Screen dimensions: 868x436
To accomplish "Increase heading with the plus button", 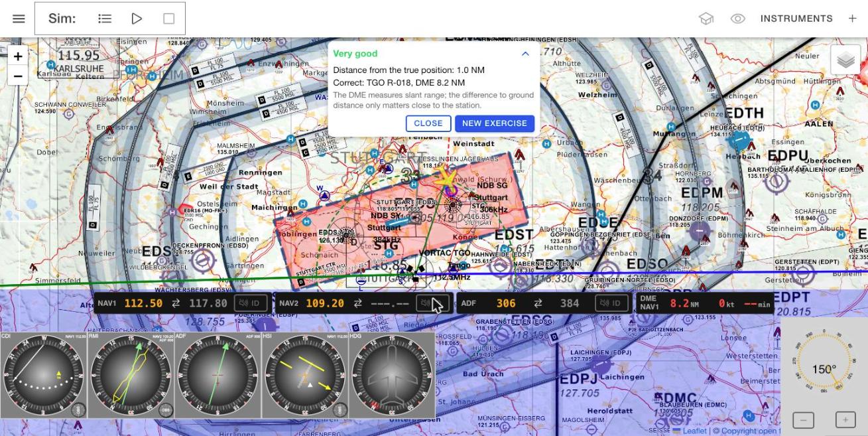I will click(x=845, y=420).
